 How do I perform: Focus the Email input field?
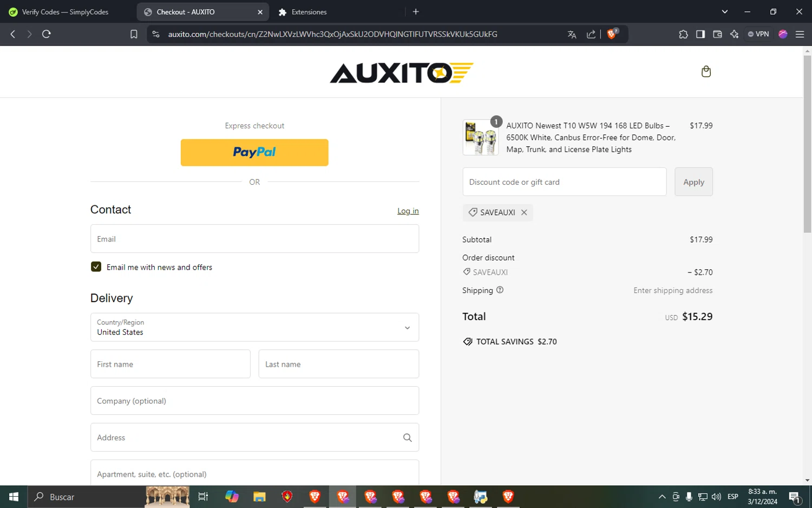coord(254,239)
